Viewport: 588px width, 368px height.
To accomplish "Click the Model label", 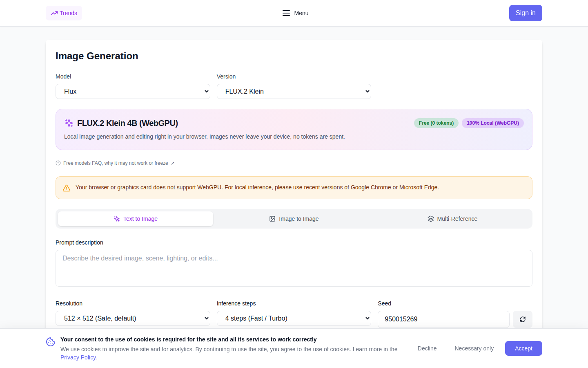I will (x=63, y=76).
